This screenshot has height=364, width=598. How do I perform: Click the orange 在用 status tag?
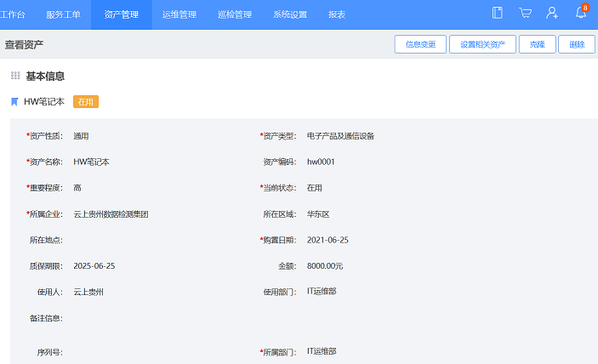coord(86,102)
